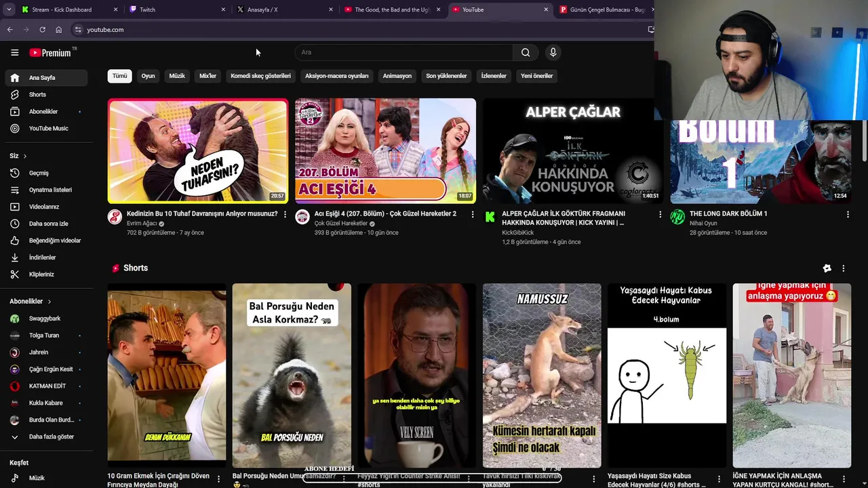Switch to Anasayfa / X browser tab
Screen dimensions: 868x488
285,9
